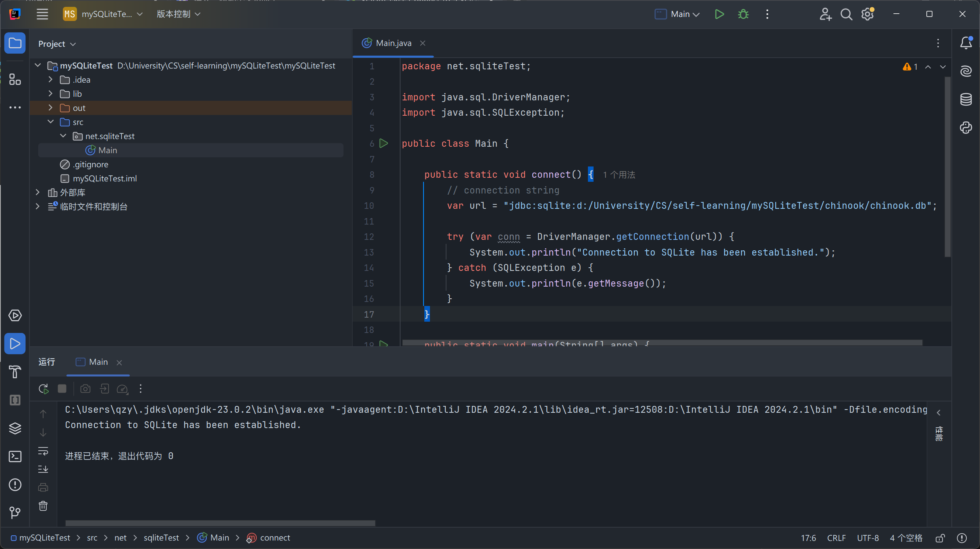Image resolution: width=980 pixels, height=549 pixels.
Task: Open the Terminal tool window
Action: click(15, 456)
